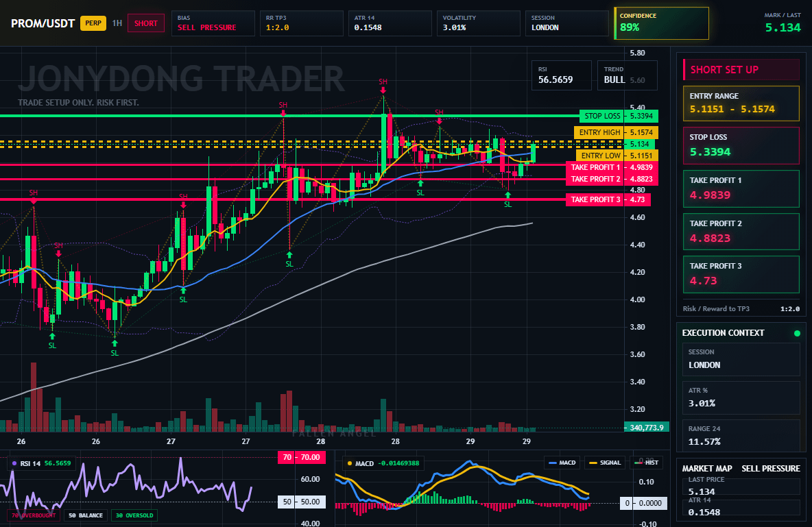Click the PERP contract badge

(93, 23)
